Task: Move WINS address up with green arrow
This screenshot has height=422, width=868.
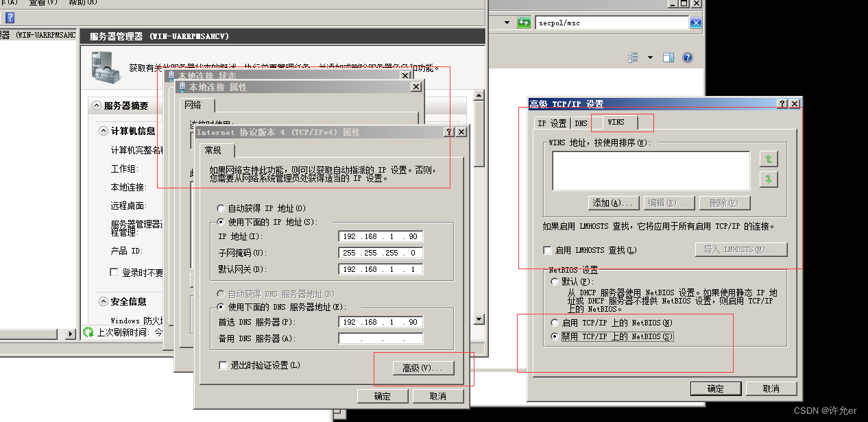Action: click(769, 159)
